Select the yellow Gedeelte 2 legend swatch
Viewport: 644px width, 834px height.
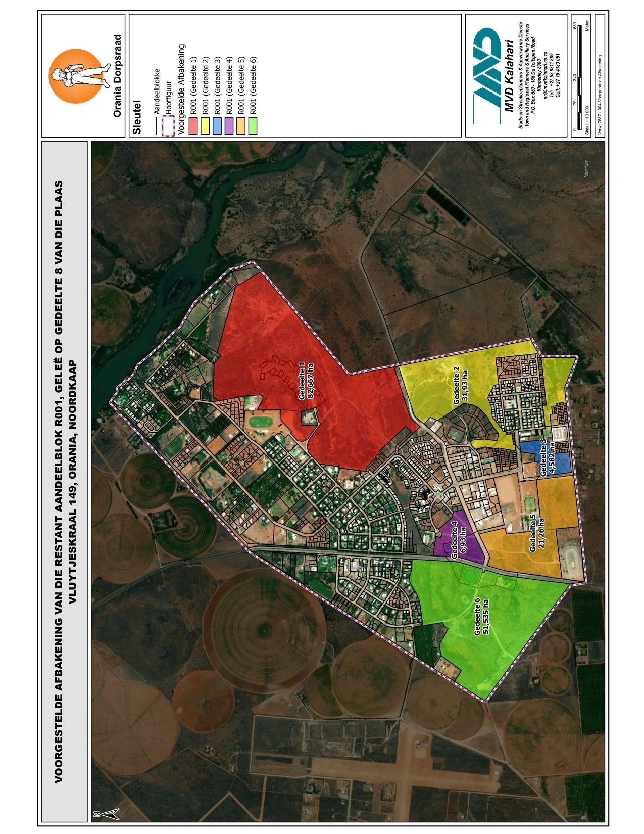pos(205,126)
